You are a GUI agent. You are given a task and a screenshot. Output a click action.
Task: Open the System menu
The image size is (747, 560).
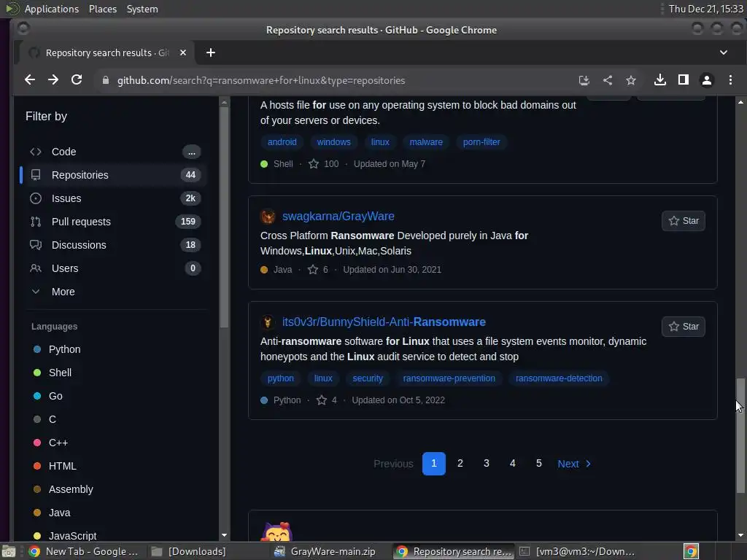142,9
